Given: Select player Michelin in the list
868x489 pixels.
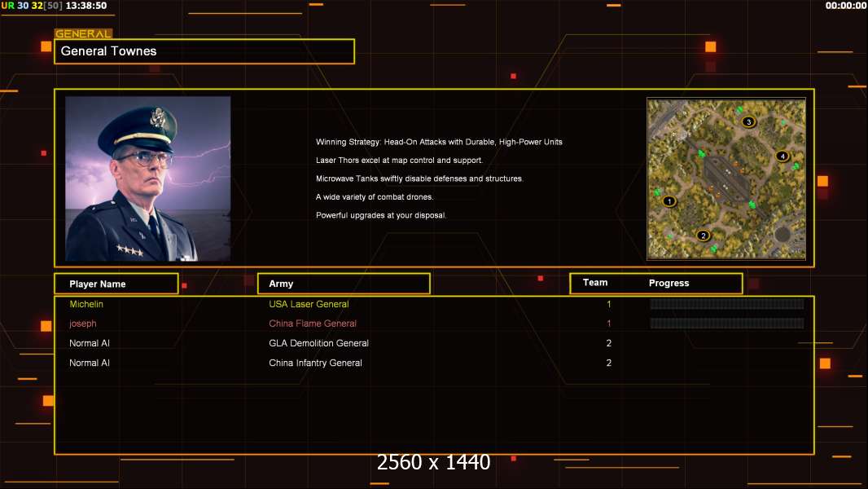Looking at the screenshot, I should (x=86, y=304).
